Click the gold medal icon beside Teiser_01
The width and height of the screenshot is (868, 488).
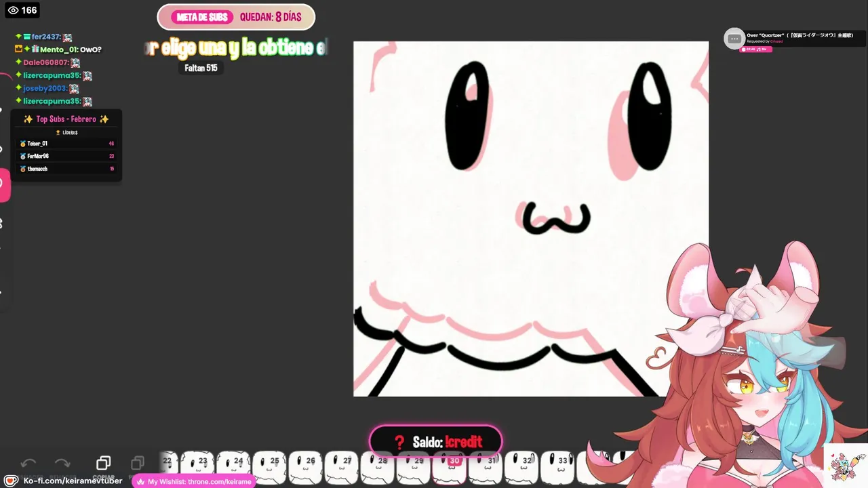(22, 144)
